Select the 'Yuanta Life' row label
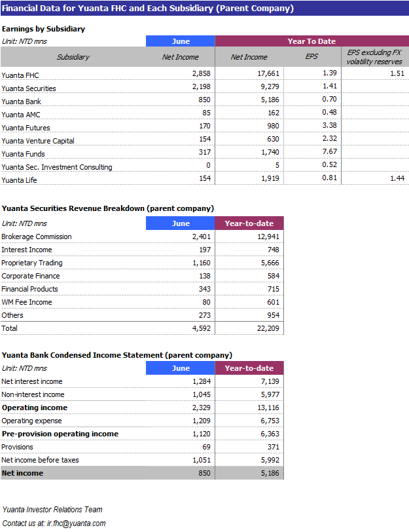Viewport: 409px width, 532px height. click(x=20, y=180)
